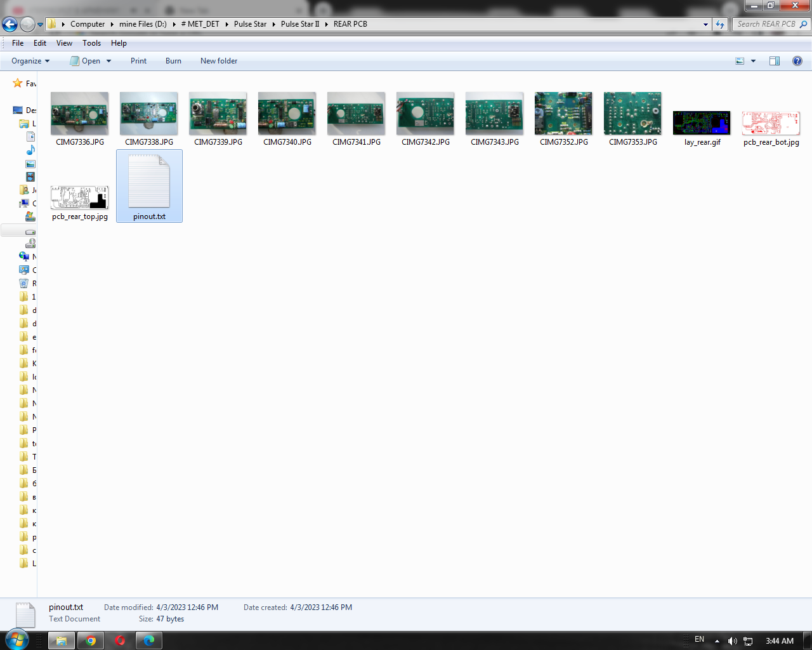Click Computer in the address breadcrumb
The width and height of the screenshot is (812, 650).
88,24
